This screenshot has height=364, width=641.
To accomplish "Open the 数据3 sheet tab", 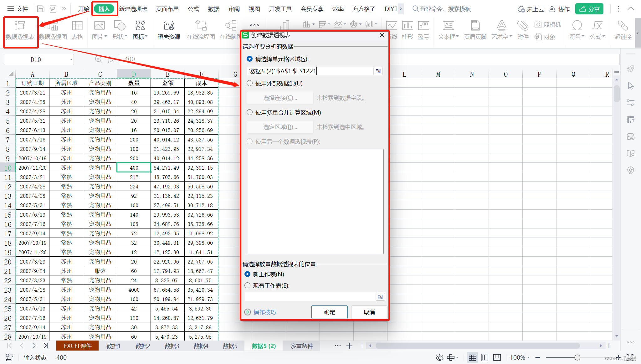I will (172, 346).
